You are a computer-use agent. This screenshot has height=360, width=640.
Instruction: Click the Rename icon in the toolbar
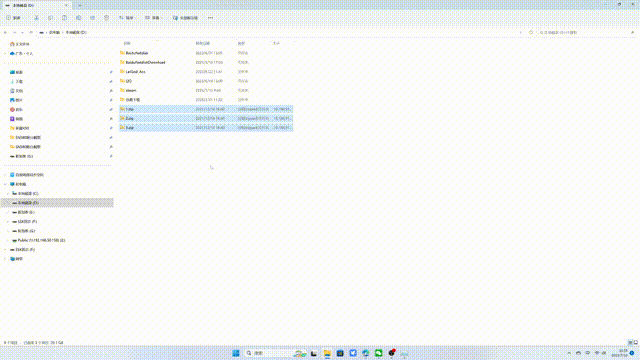[x=78, y=18]
